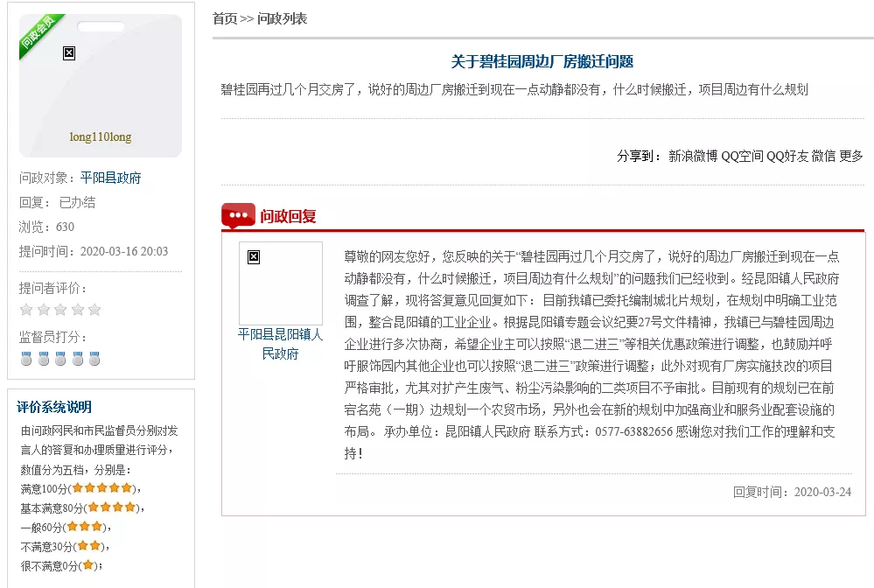This screenshot has width=874, height=588.
Task: Click the second medal under 监督员打分
Action: (x=44, y=359)
